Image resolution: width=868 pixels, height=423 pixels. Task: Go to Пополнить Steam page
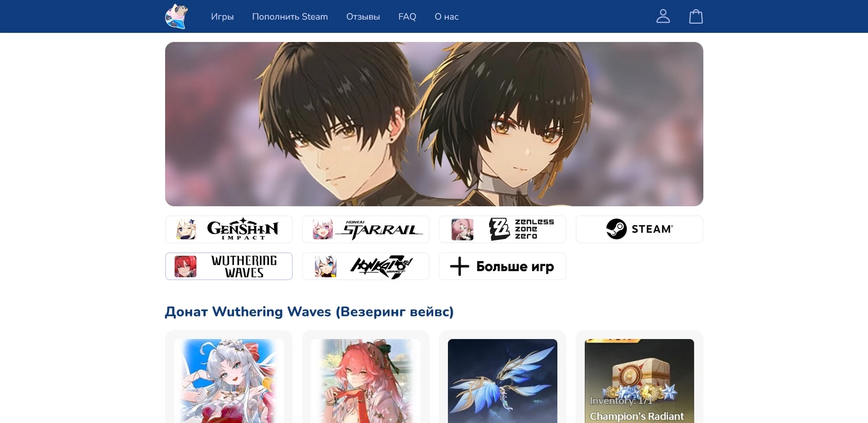tap(290, 17)
